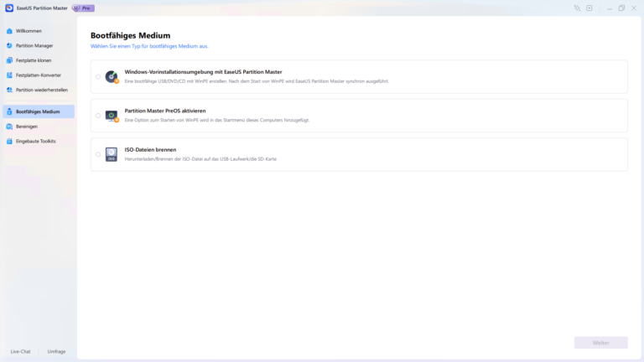Click the Partition Manager pie icon
644x362 pixels.
(9, 45)
